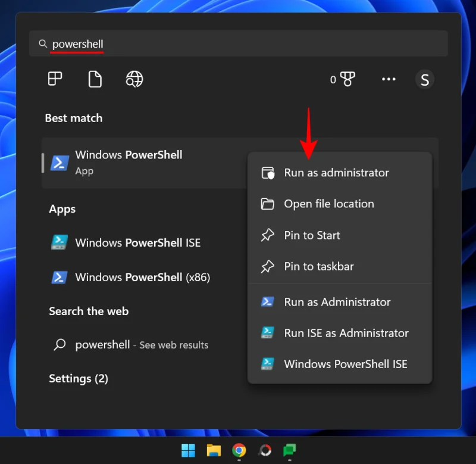This screenshot has width=476, height=464.
Task: Choose Run as administrator from context menu
Action: point(336,173)
